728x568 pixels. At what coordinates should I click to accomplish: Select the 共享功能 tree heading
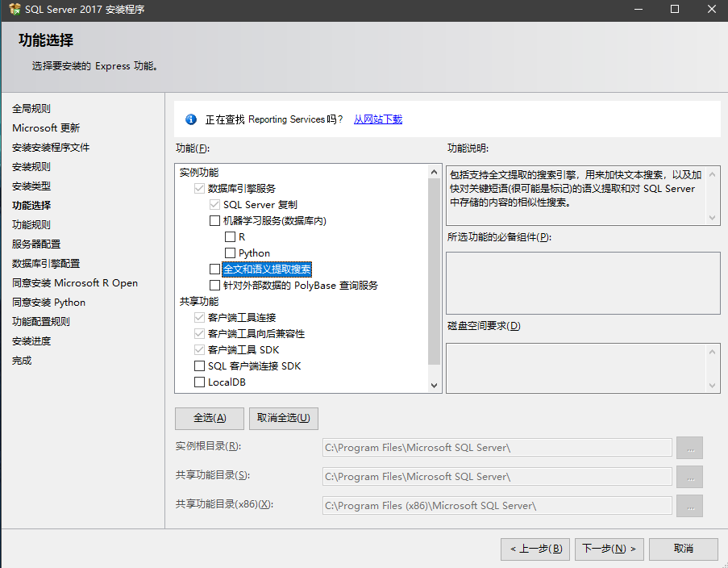[x=198, y=302]
